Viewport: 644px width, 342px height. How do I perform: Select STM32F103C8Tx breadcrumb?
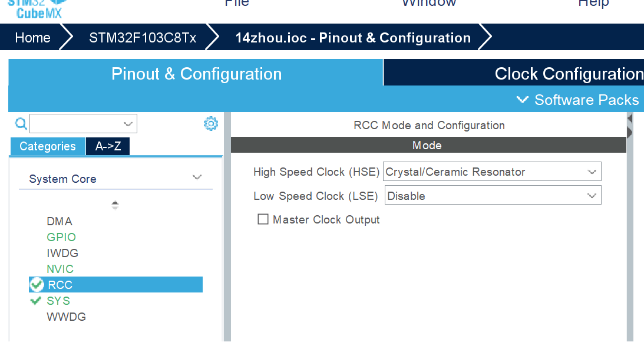pos(143,38)
